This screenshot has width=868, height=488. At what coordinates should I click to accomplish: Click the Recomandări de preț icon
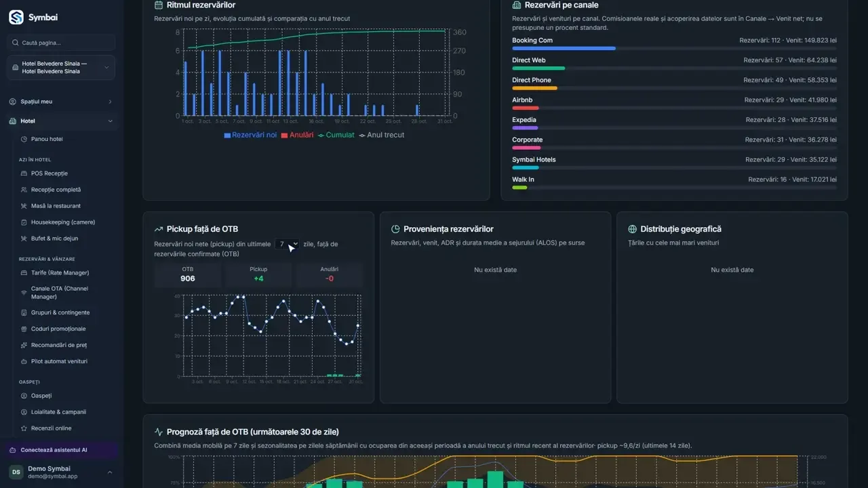tap(24, 345)
